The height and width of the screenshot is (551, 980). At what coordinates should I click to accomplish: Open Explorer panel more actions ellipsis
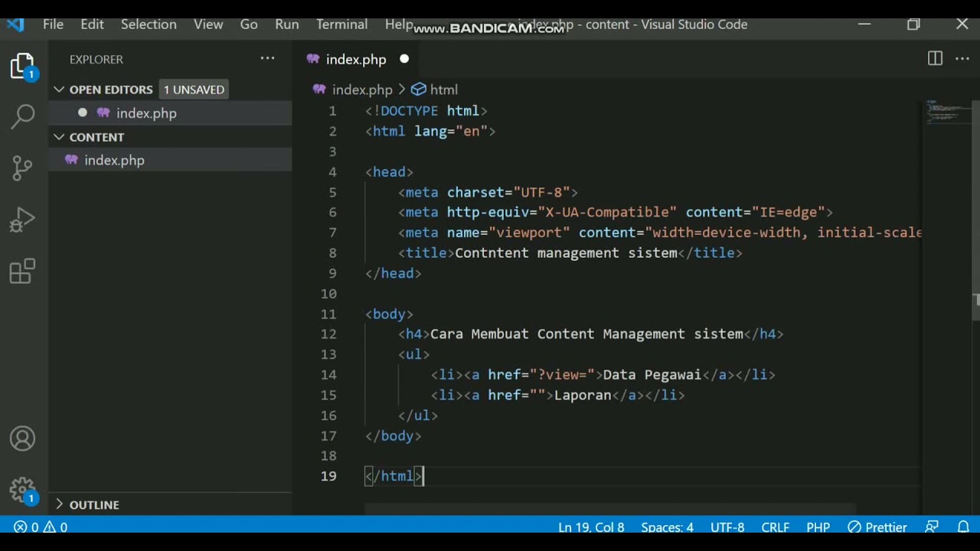pos(267,59)
